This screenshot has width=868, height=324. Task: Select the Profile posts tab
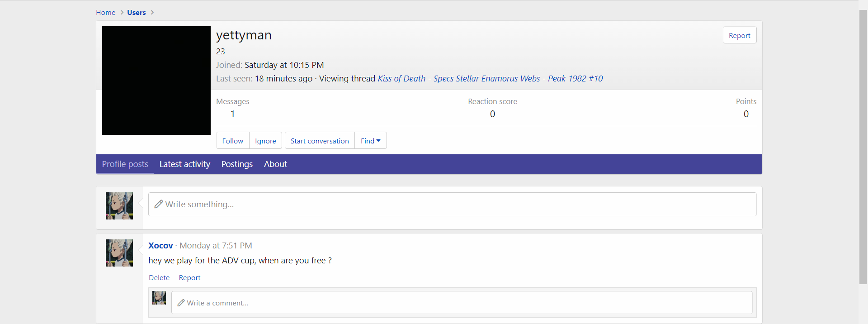[125, 164]
